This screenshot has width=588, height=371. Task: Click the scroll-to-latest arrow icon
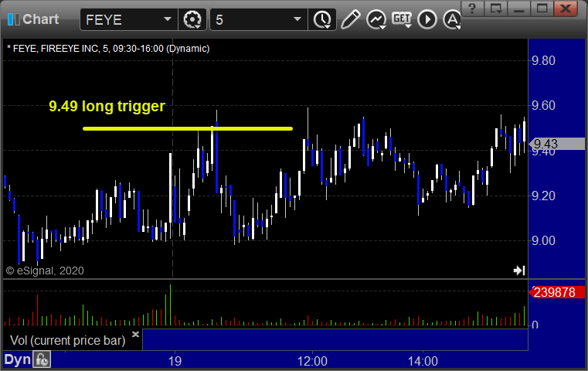(519, 270)
